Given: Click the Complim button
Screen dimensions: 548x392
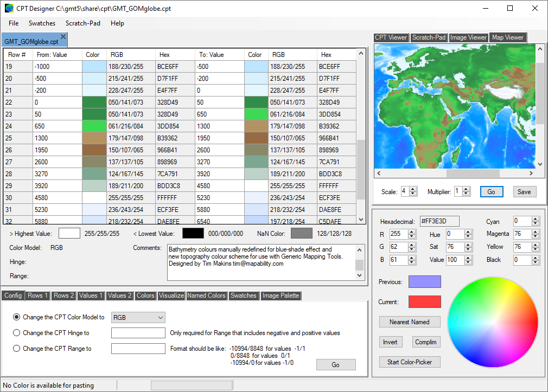Looking at the screenshot, I should [426, 342].
